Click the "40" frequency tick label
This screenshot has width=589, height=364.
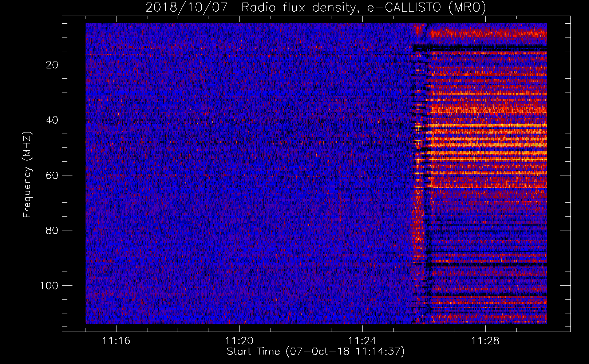tap(52, 120)
